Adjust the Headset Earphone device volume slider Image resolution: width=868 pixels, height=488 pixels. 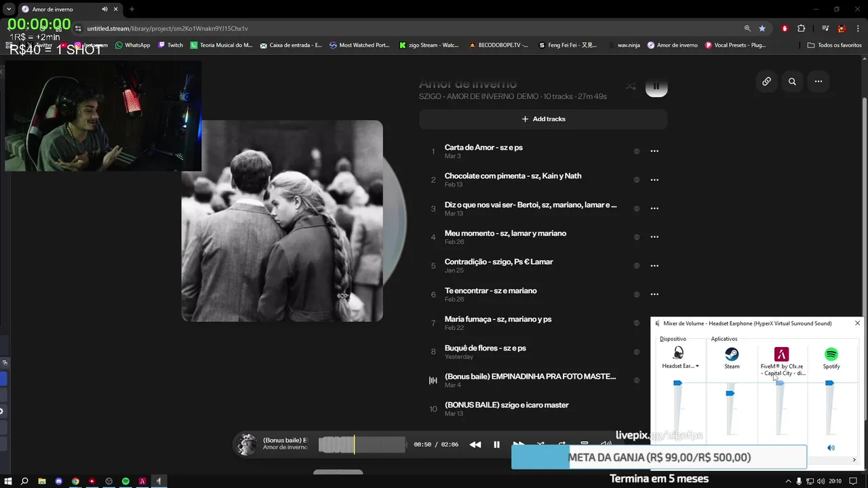click(x=677, y=384)
